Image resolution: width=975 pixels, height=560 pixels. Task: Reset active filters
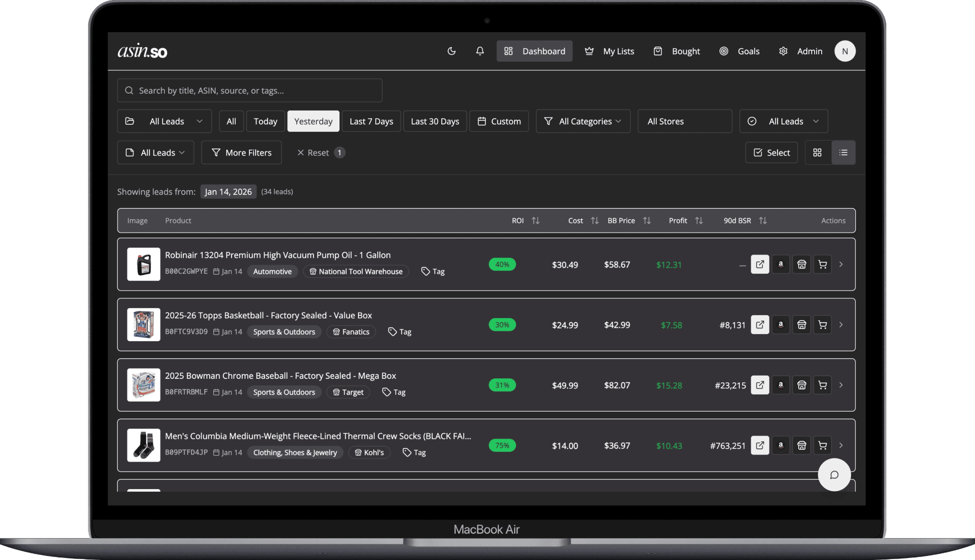tap(313, 152)
